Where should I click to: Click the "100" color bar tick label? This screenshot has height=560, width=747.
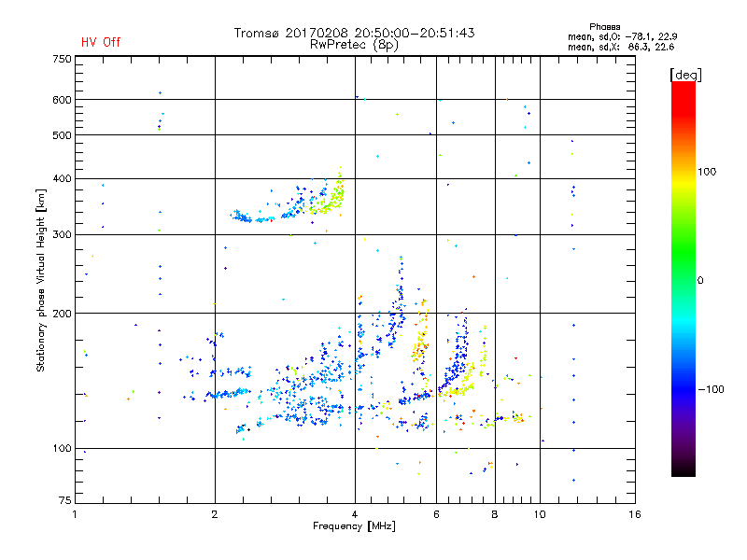(x=707, y=172)
